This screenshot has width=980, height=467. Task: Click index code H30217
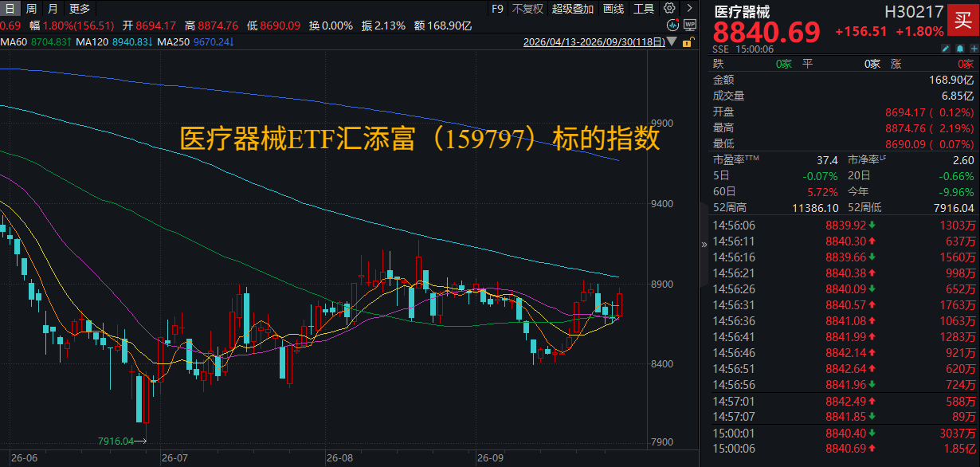coord(914,11)
